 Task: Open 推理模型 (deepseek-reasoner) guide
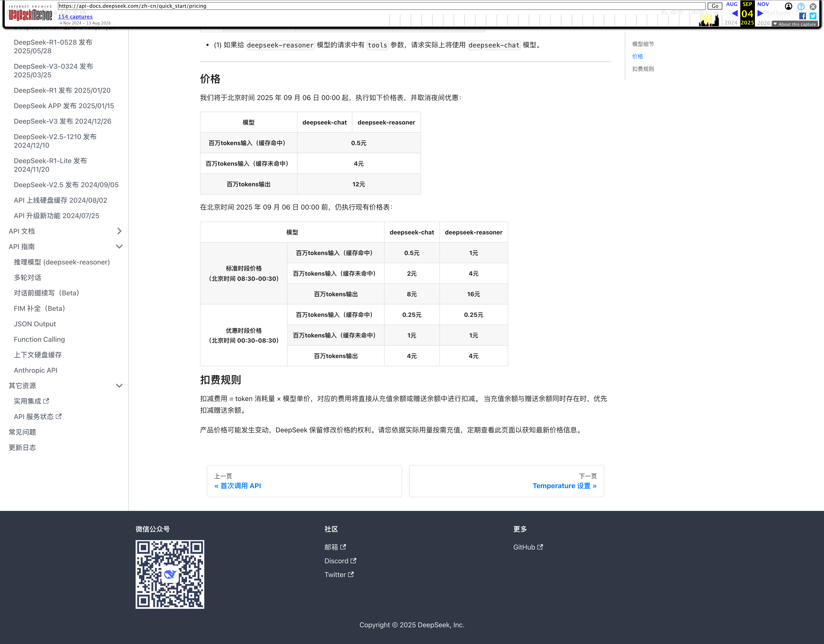(x=62, y=262)
